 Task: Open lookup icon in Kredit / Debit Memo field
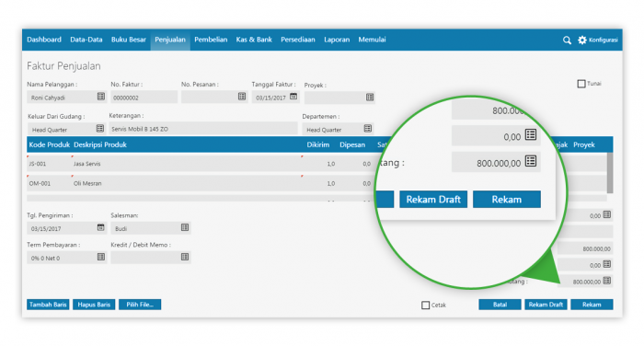[x=185, y=257]
